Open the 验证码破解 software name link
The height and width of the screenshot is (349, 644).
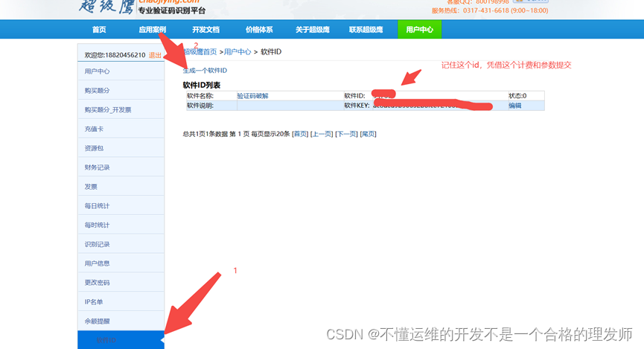(x=252, y=96)
